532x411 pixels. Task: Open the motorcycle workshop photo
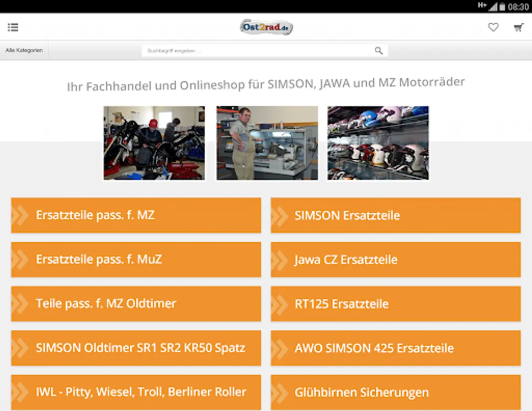(x=154, y=143)
